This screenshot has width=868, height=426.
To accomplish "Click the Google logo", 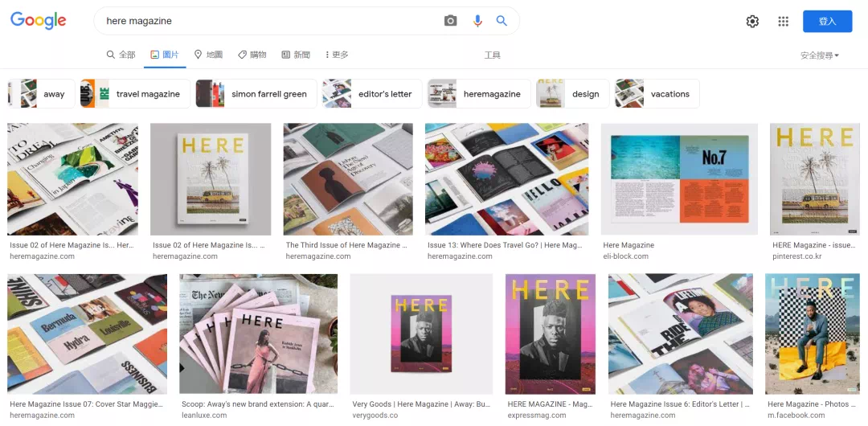I will (39, 21).
